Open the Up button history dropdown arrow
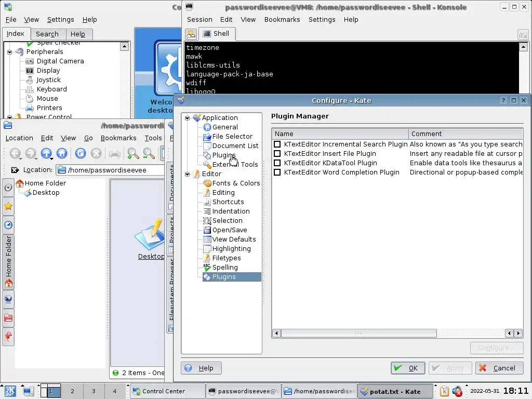Image resolution: width=532 pixels, height=399 pixels. coord(51,159)
